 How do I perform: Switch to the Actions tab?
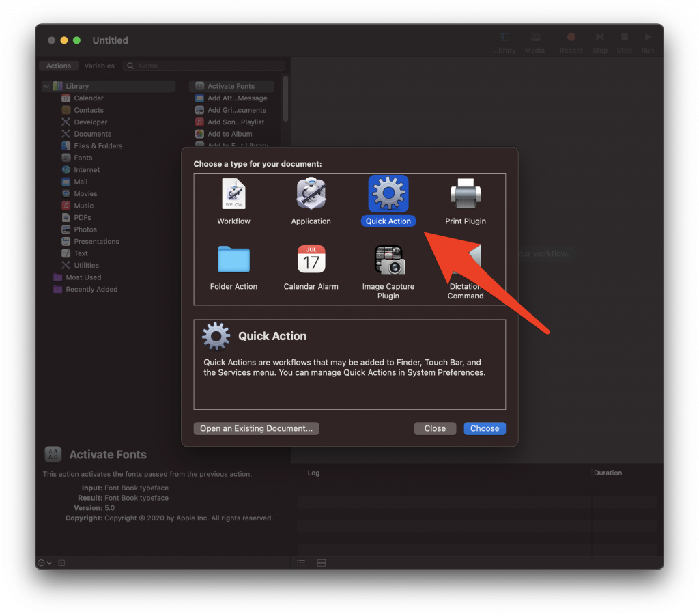pos(59,66)
